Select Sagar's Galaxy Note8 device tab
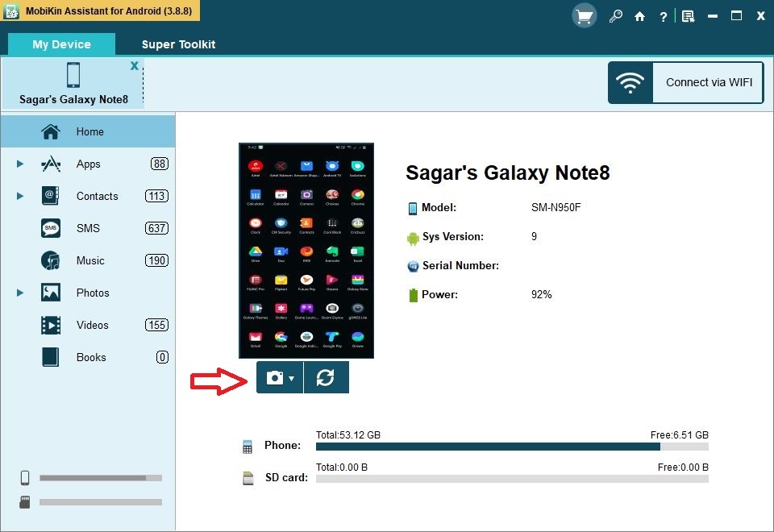This screenshot has width=774, height=532. pyautogui.click(x=73, y=83)
